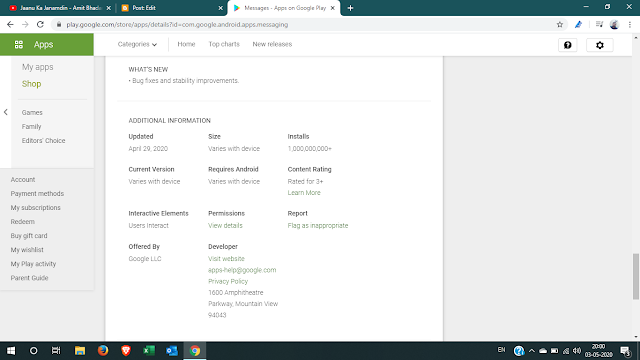The image size is (640, 360).
Task: Open Account page
Action: [23, 180]
